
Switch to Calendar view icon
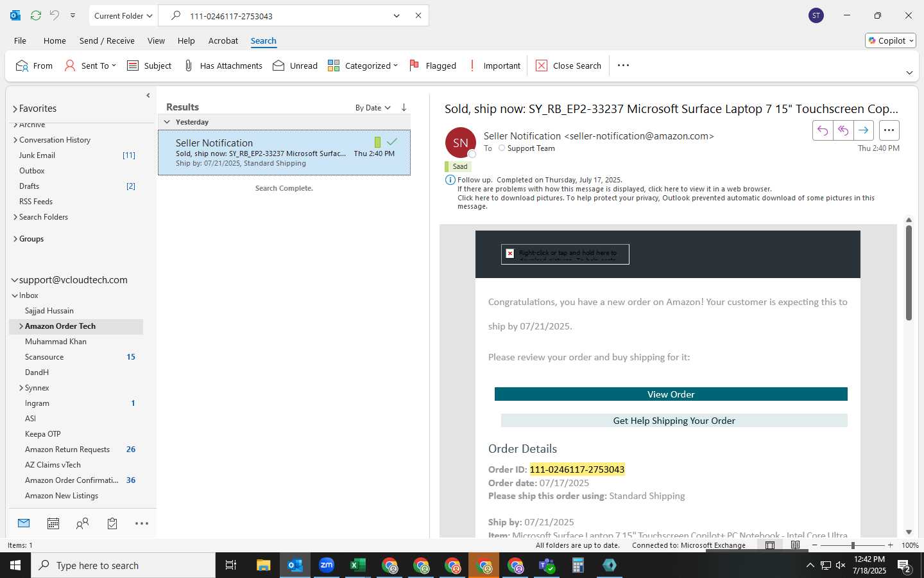click(x=53, y=523)
